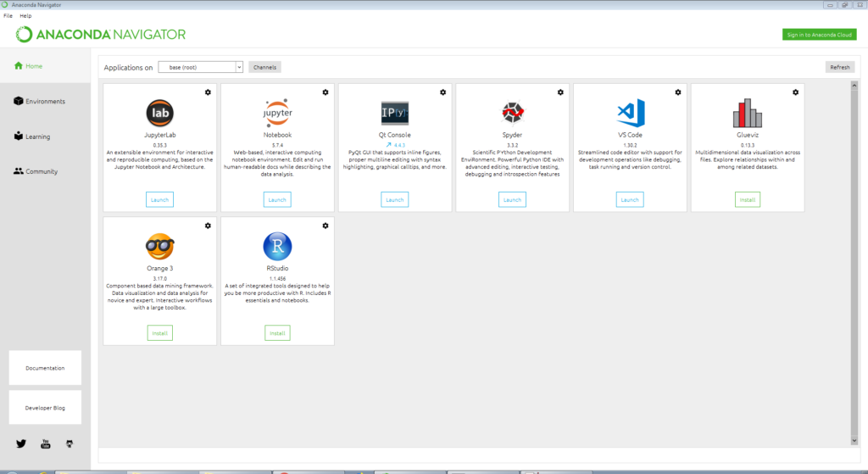868x474 pixels.
Task: Launch JupyterLab
Action: pos(159,199)
